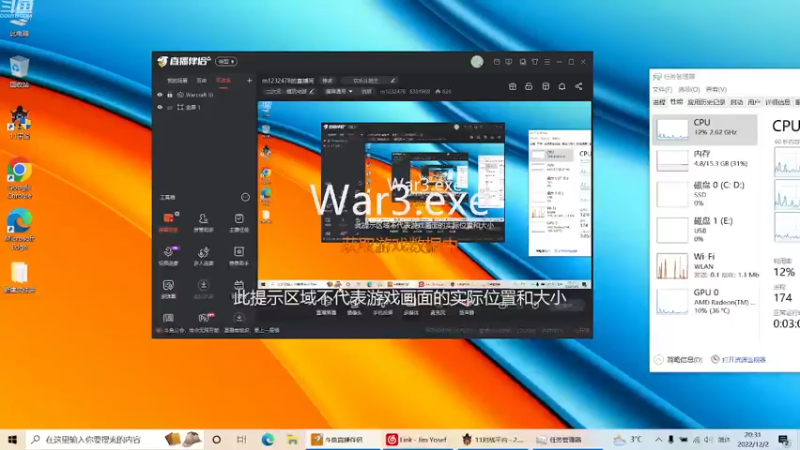Viewport: 800px width, 450px height.
Task: Click the funnel-shaped icon in the title bar
Action: pyautogui.click(x=535, y=62)
